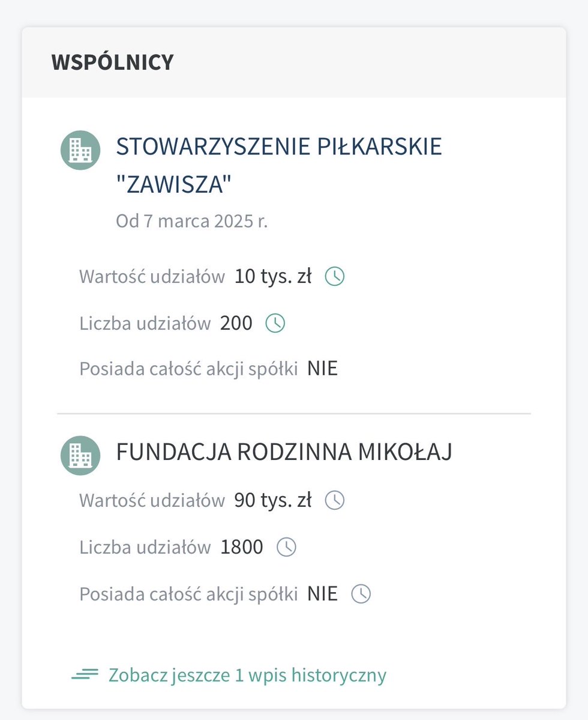The image size is (588, 720).
Task: Click building icon beside Fundacja Rodzinna Mikołaj
Action: coord(80,456)
